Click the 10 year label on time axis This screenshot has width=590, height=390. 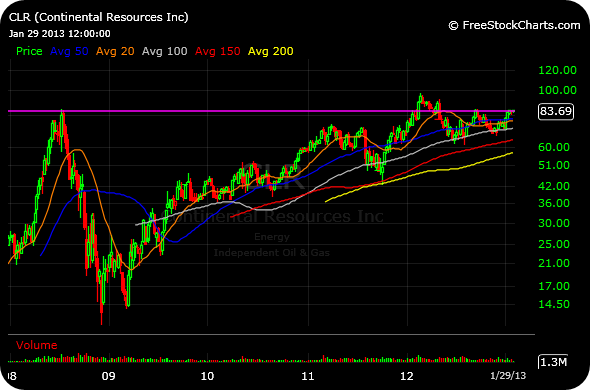[x=207, y=376]
